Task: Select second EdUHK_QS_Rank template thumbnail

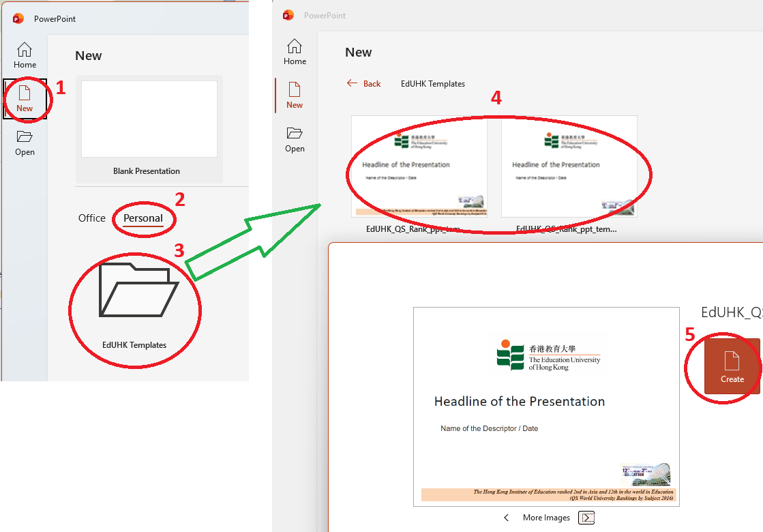Action: 569,166
